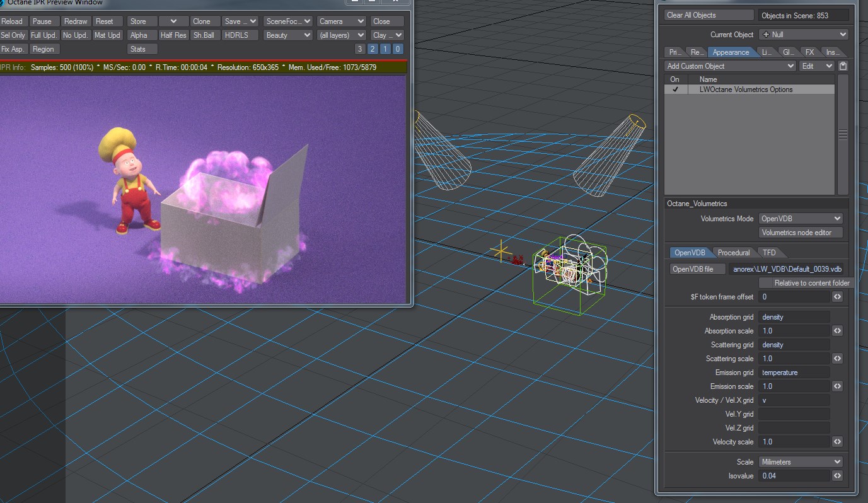Switch to the Re... tab in object properties

696,52
